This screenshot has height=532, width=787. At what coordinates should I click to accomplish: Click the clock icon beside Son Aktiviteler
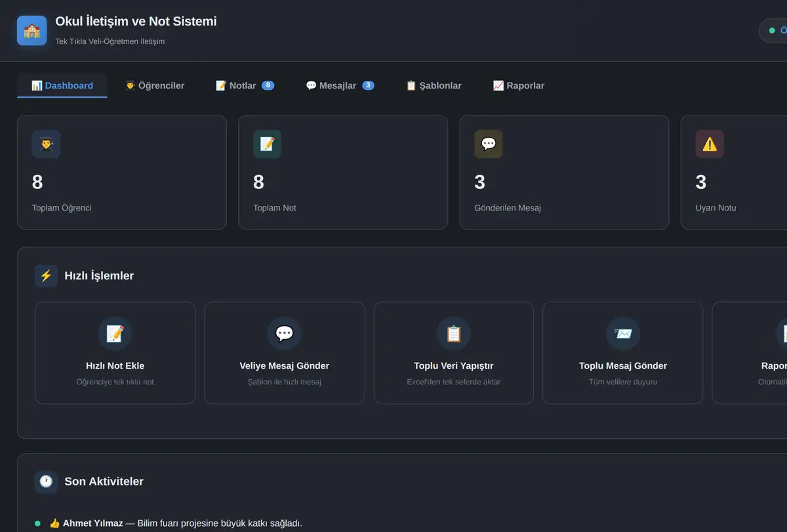coord(46,481)
